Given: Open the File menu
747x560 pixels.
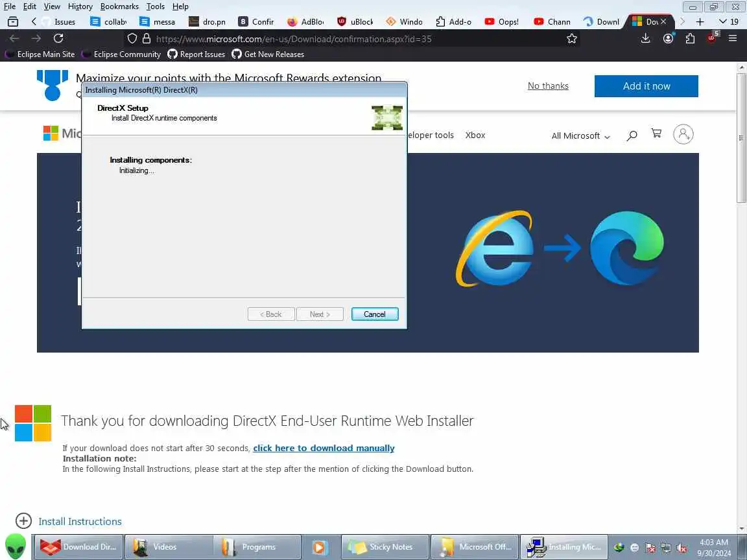Looking at the screenshot, I should pyautogui.click(x=10, y=6).
